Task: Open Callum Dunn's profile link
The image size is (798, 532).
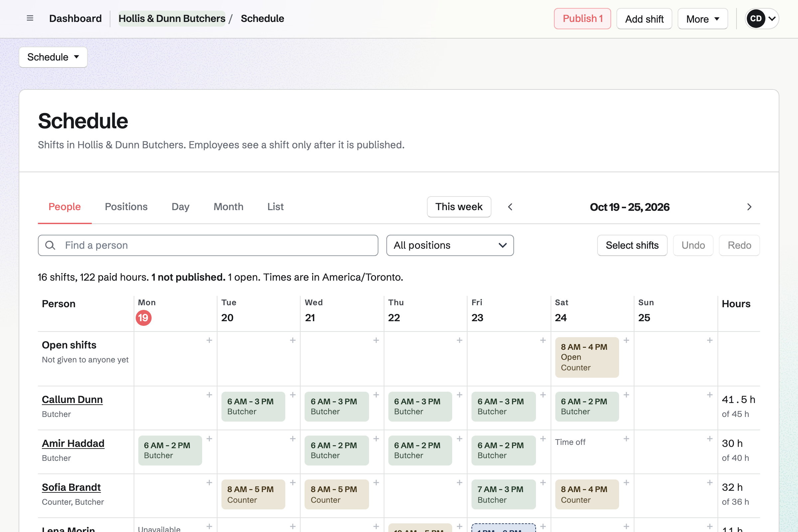Action: 72,399
